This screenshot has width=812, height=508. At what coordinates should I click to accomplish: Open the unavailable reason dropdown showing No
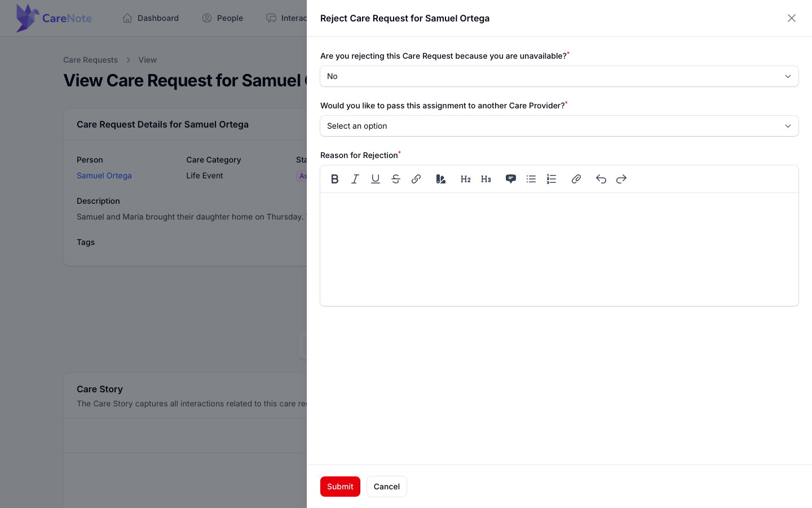click(x=559, y=76)
